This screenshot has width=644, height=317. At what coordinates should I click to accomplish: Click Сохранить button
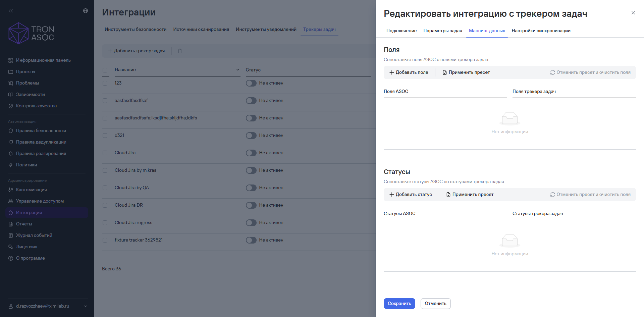click(x=399, y=304)
